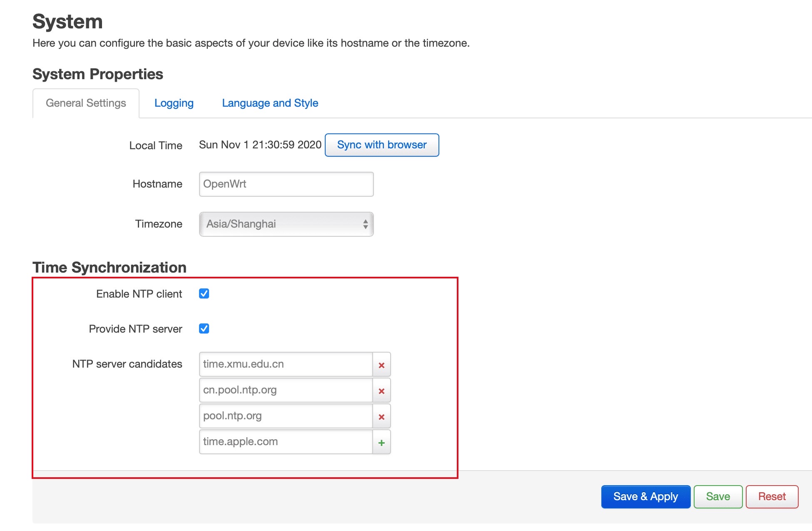Click the Save & Apply button
Viewport: 812px width, 531px height.
pos(645,496)
